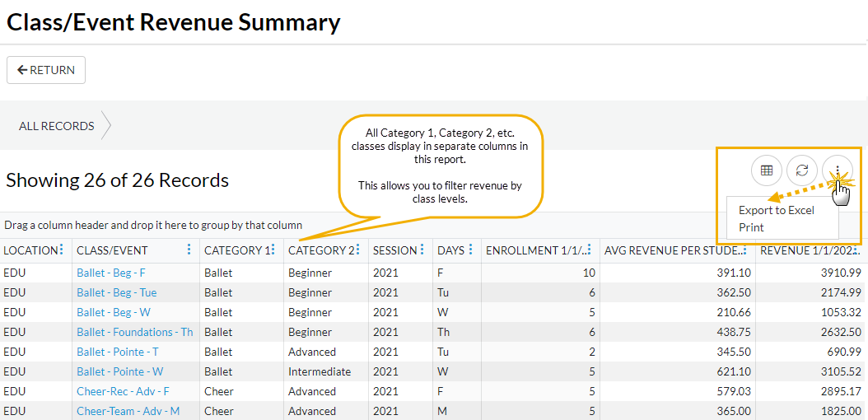
Task: Open the CATEGORY 1 column menu dots
Action: point(273,250)
